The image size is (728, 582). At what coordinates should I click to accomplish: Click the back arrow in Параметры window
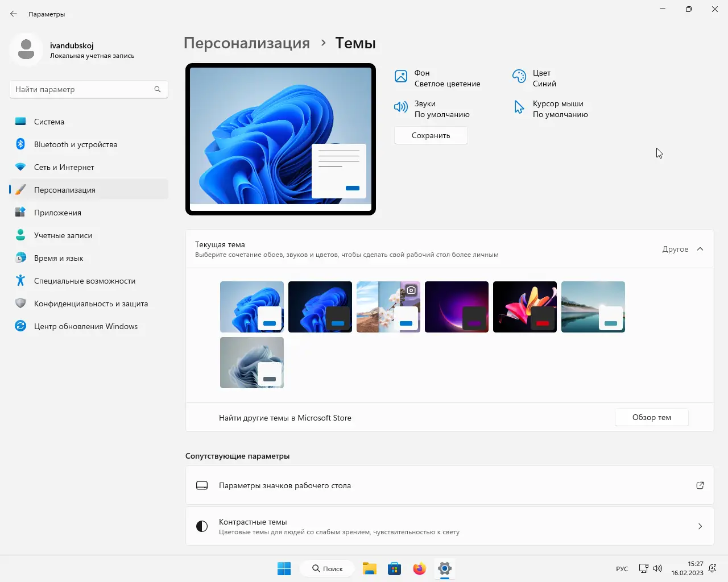click(14, 14)
